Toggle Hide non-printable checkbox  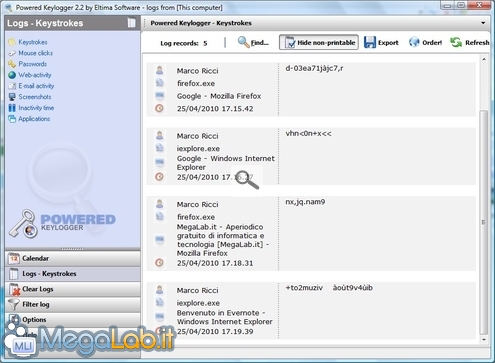click(319, 43)
